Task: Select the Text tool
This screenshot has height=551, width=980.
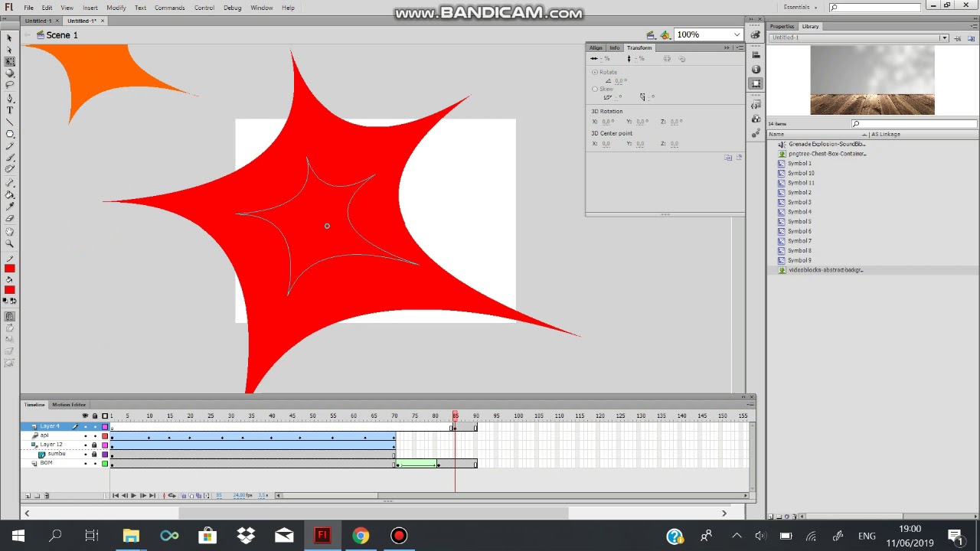Action: coord(9,110)
